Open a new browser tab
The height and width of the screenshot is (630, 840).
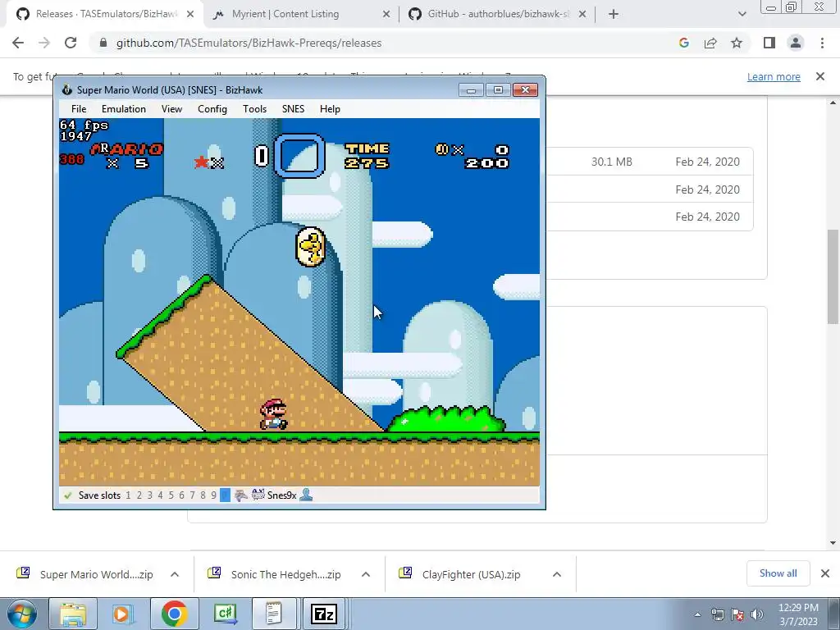click(614, 15)
